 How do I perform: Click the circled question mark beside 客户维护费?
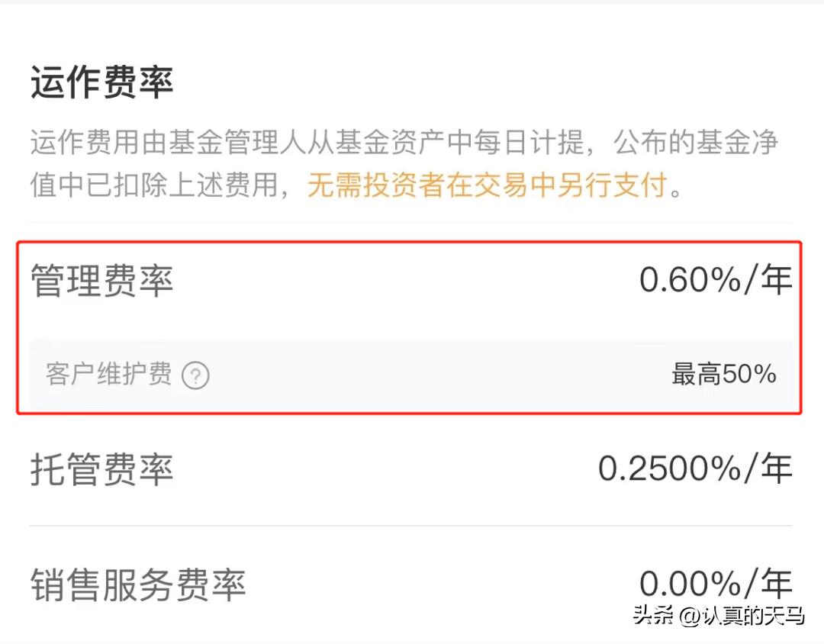[195, 375]
